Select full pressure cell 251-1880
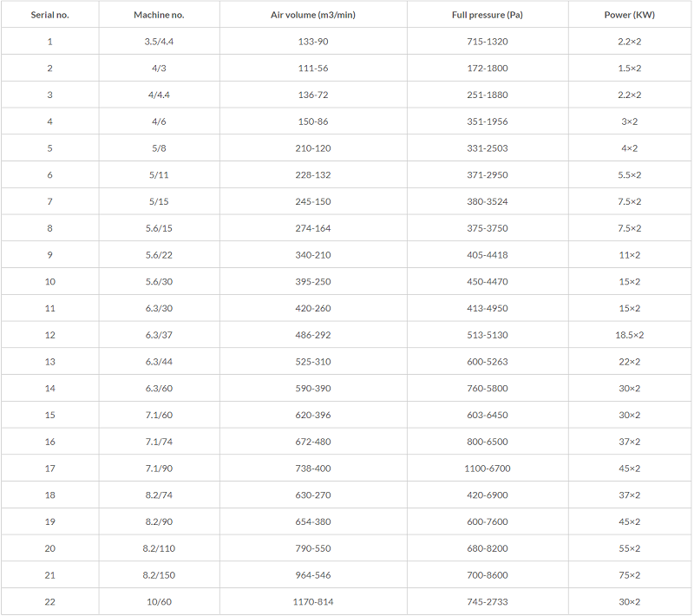Screen dimensions: 694x616 coord(488,95)
